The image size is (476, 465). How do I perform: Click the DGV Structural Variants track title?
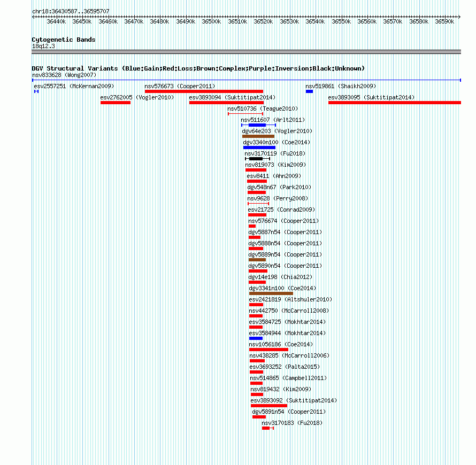[198, 68]
